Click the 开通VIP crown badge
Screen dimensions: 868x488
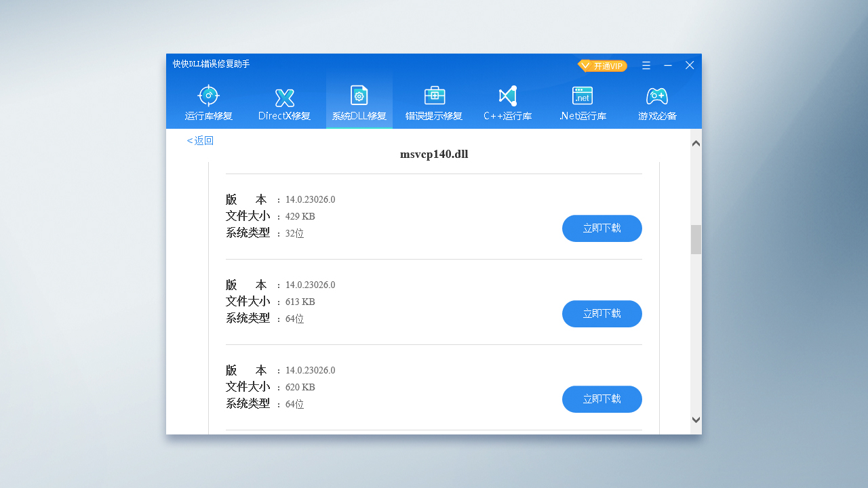click(602, 65)
